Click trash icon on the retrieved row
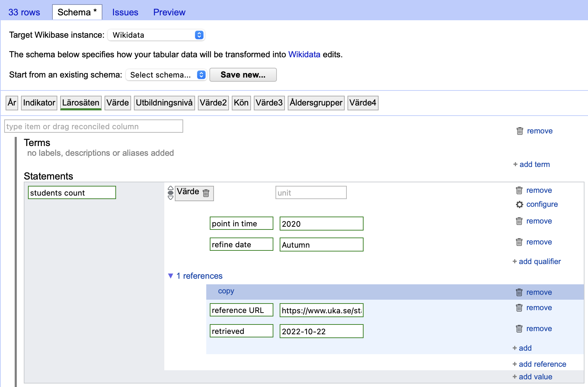The image size is (588, 387). [x=519, y=329]
